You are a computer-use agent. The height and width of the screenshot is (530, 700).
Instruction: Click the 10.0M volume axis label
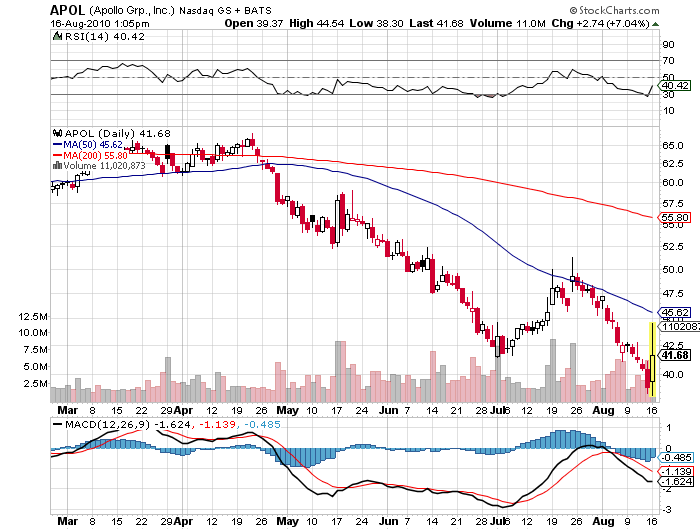33,333
